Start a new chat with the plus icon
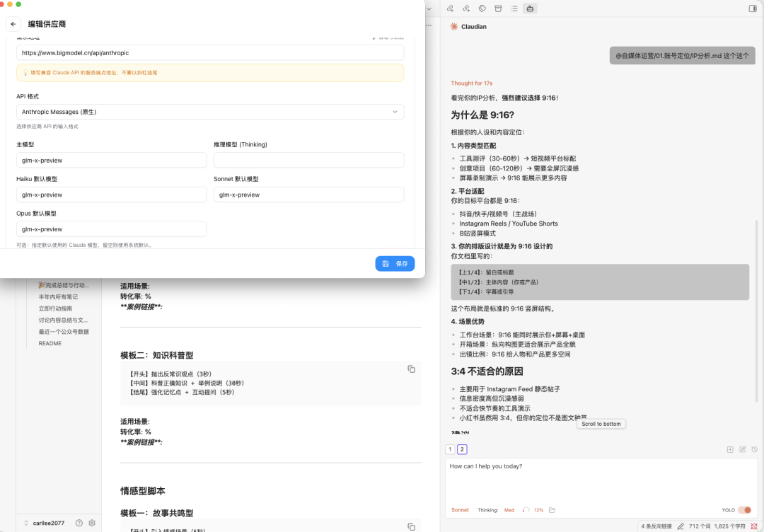 click(x=729, y=449)
